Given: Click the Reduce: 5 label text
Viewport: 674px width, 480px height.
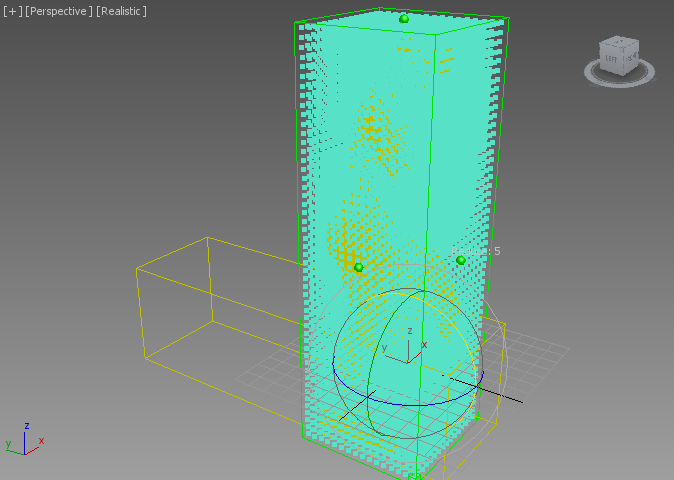Looking at the screenshot, I should click(x=476, y=251).
